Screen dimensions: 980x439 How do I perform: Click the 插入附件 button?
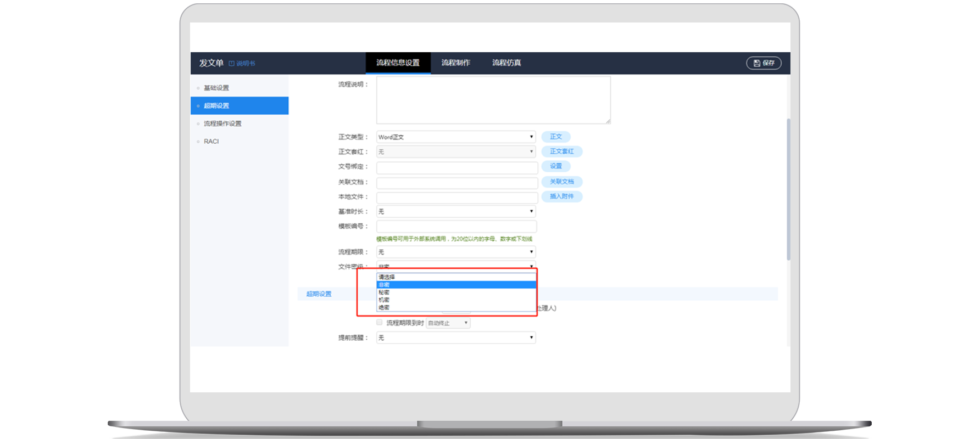[x=561, y=196]
